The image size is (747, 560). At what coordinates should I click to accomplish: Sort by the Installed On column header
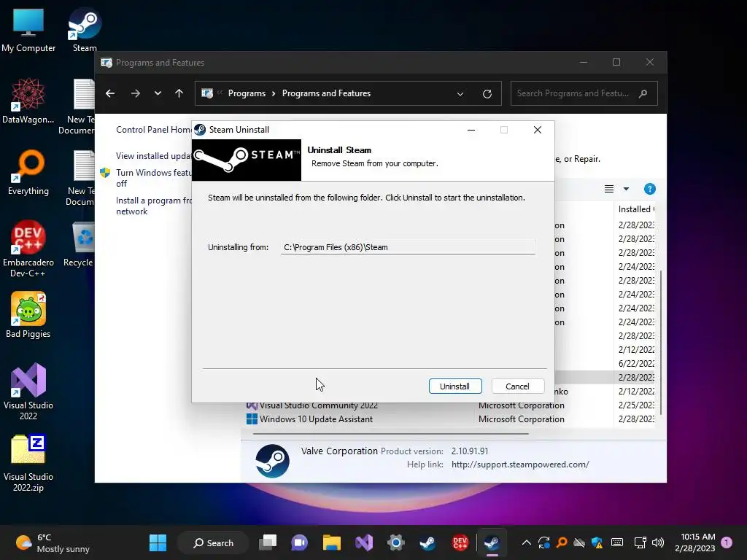click(635, 209)
